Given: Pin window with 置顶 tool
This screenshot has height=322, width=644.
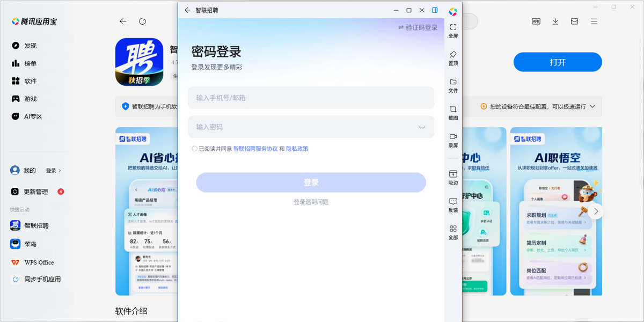Looking at the screenshot, I should [x=453, y=58].
